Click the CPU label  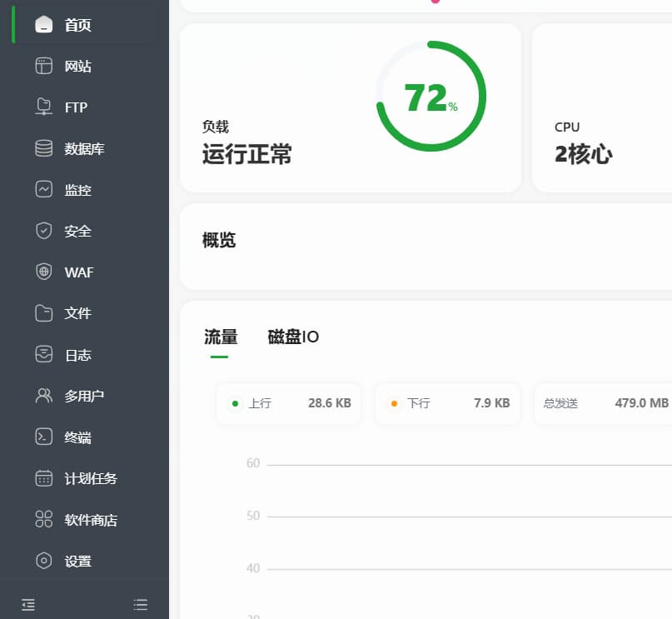[x=567, y=127]
